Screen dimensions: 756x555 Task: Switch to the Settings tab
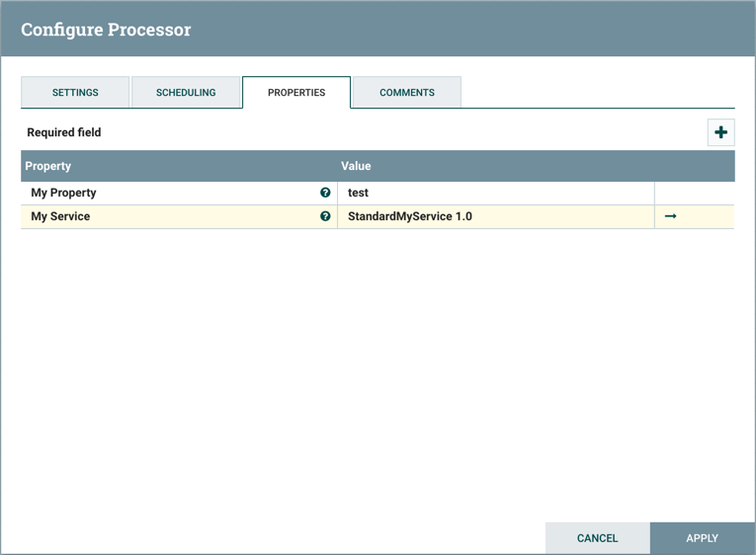(75, 92)
